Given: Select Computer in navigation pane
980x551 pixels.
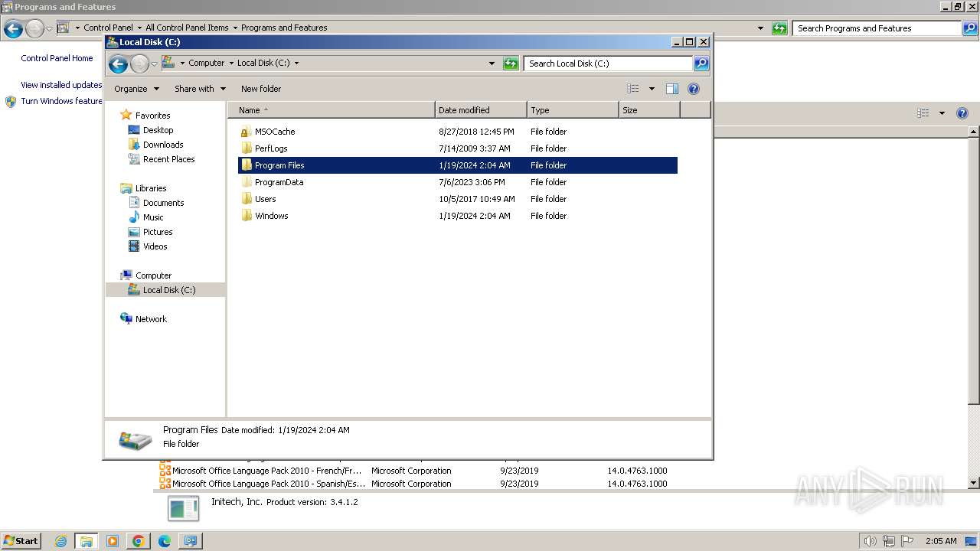Looking at the screenshot, I should click(x=153, y=275).
